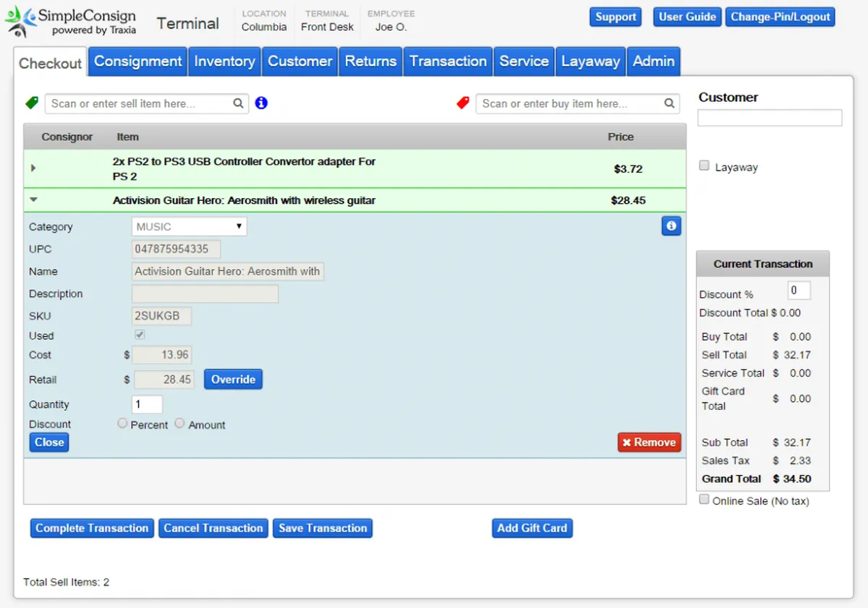Go to the Customer tab

point(299,61)
